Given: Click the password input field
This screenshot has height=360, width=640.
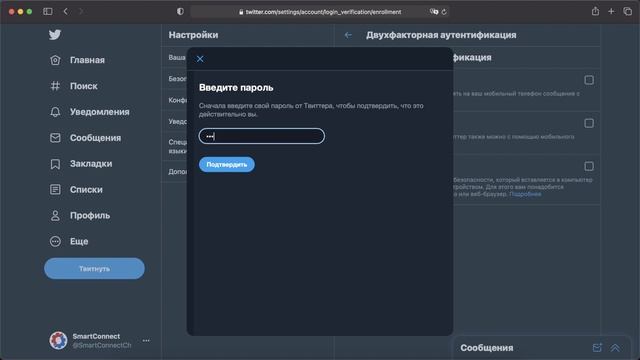Looking at the screenshot, I should 262,136.
